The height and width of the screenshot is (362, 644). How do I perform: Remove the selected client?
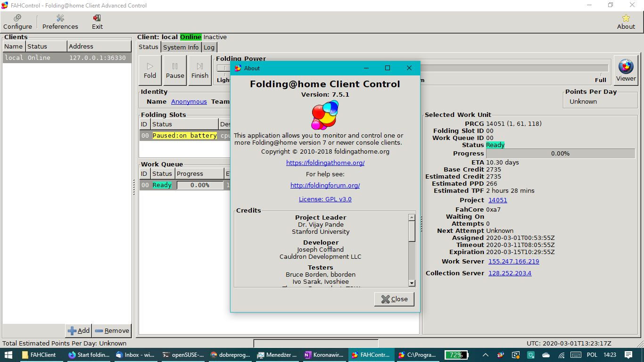112,330
